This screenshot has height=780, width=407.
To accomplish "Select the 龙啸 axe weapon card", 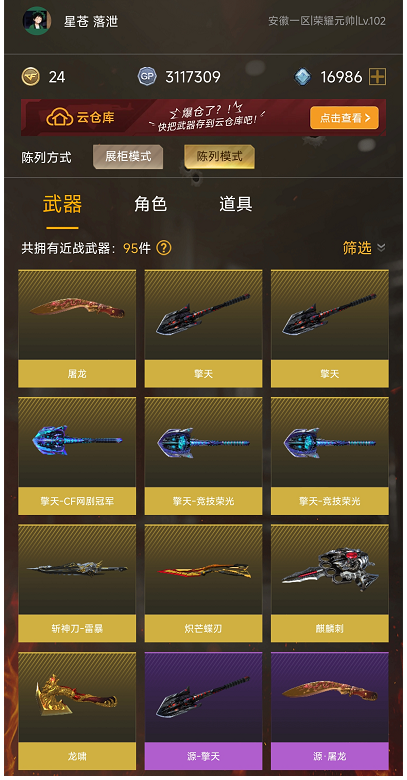I will pyautogui.click(x=77, y=711).
